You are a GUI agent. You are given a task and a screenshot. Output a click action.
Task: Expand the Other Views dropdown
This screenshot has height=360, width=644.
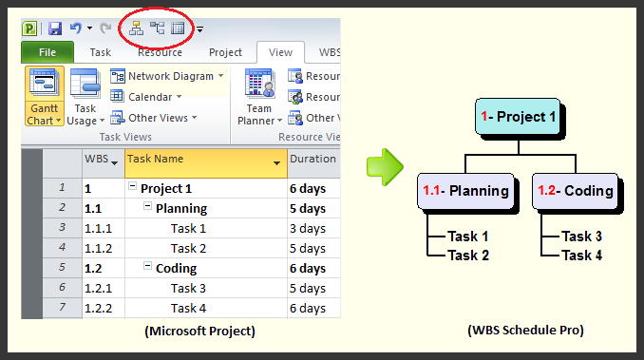click(x=154, y=118)
